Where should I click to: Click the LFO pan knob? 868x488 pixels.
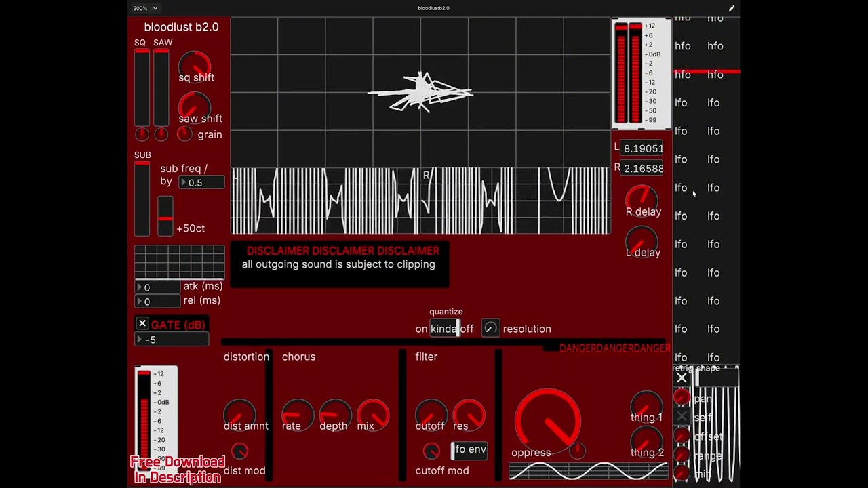(682, 397)
